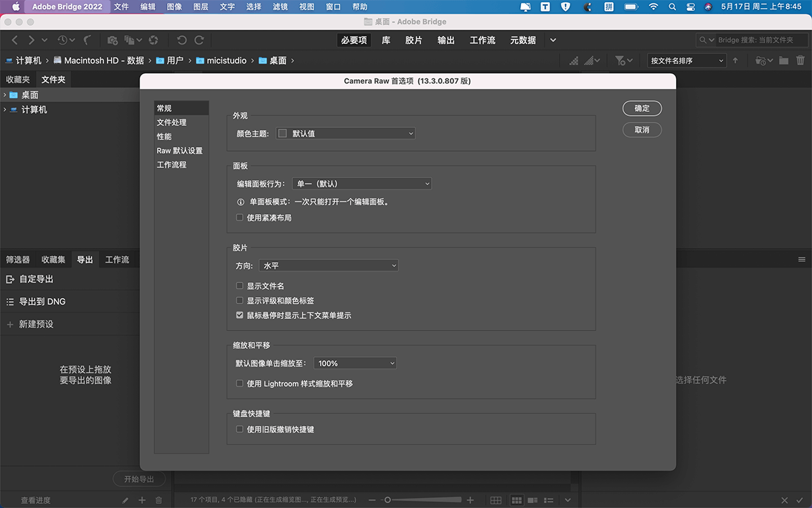
Task: Switch to the 收藏夹 tab
Action: [18, 80]
